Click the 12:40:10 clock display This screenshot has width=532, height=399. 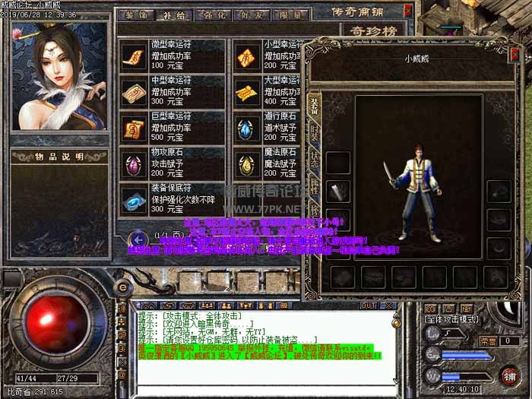[462, 389]
